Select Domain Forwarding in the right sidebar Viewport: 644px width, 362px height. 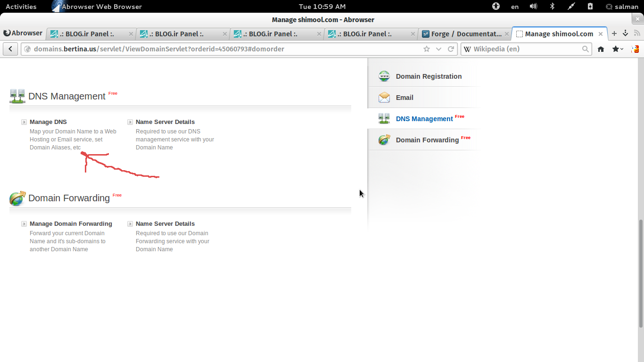427,140
